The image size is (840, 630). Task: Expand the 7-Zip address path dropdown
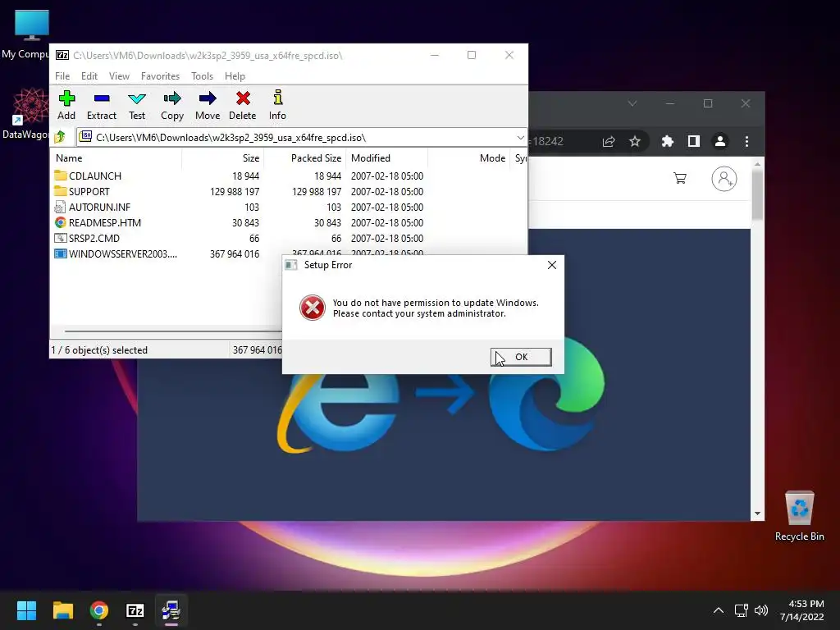(520, 138)
